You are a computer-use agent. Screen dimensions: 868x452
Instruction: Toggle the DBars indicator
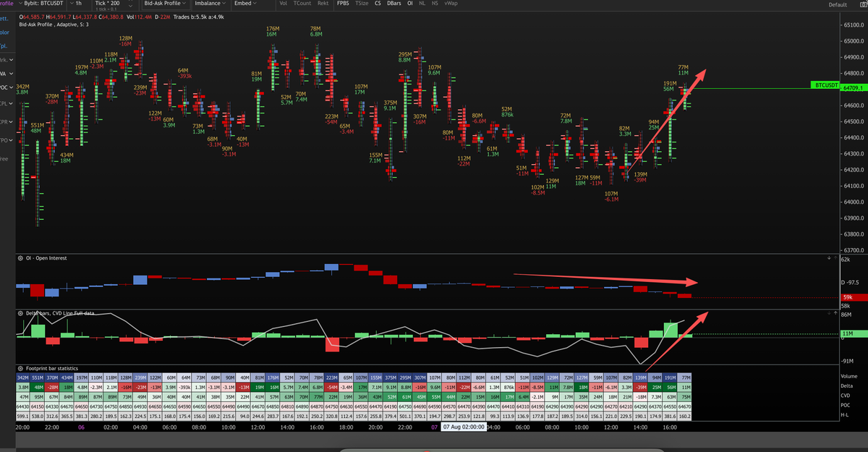(395, 4)
